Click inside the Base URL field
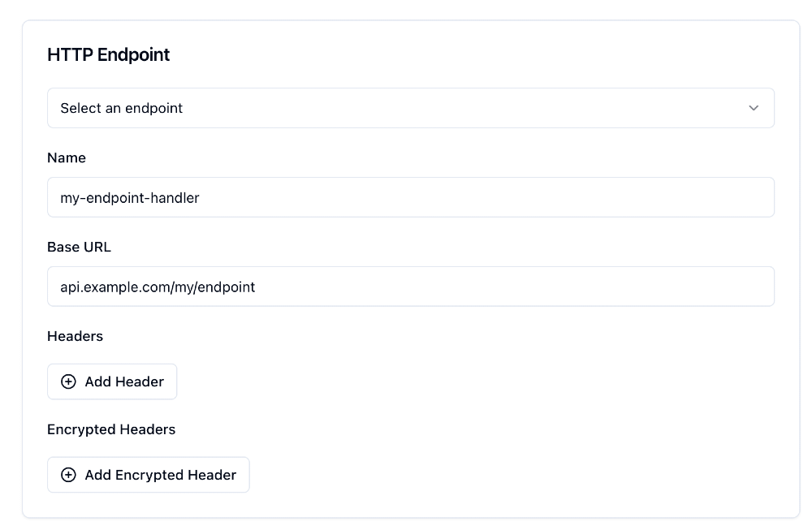 pyautogui.click(x=410, y=286)
